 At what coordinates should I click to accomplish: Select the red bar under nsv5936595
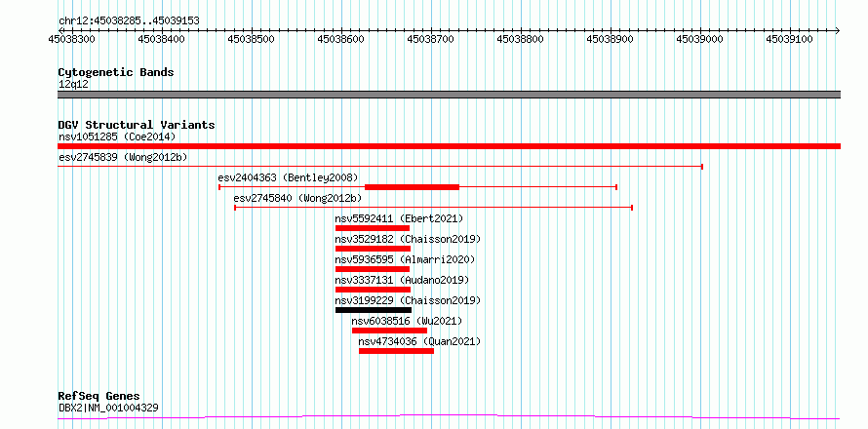tap(373, 269)
